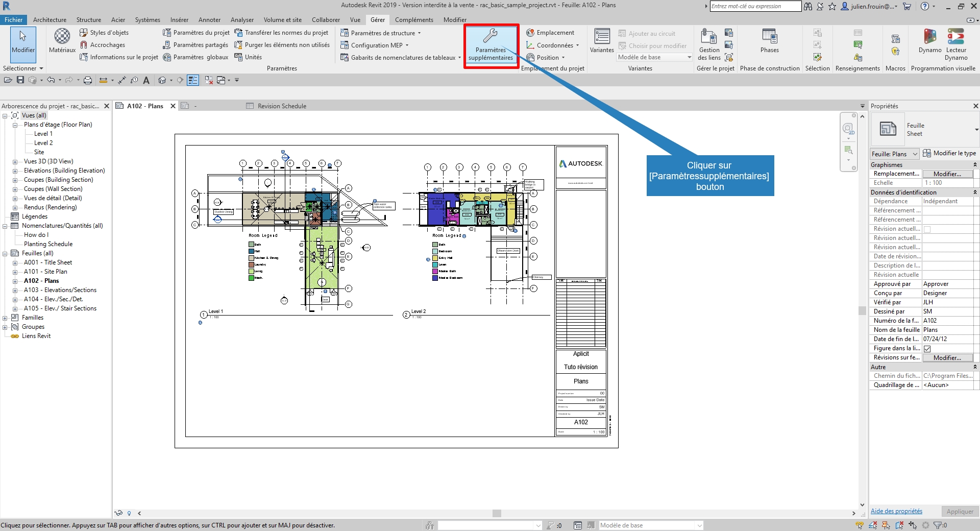Open the Fichier menu
980x531 pixels.
[14, 20]
